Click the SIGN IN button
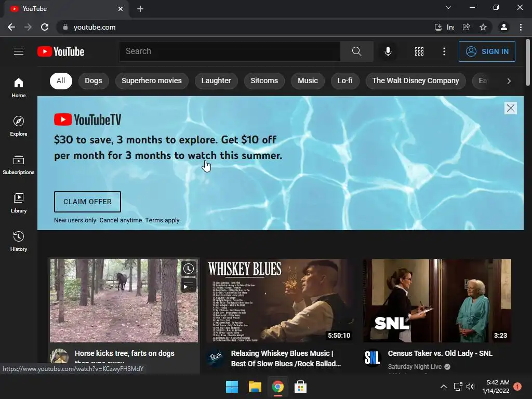 [x=487, y=51]
